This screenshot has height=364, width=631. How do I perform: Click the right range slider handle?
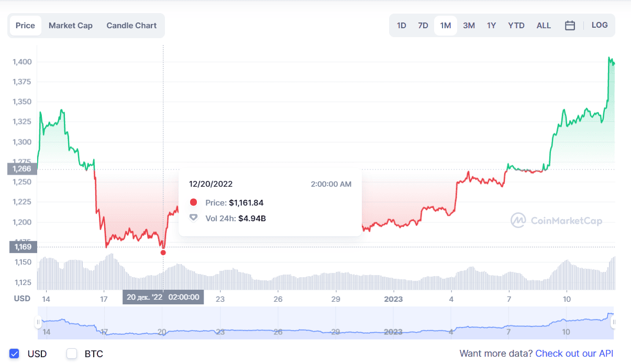[x=614, y=322]
